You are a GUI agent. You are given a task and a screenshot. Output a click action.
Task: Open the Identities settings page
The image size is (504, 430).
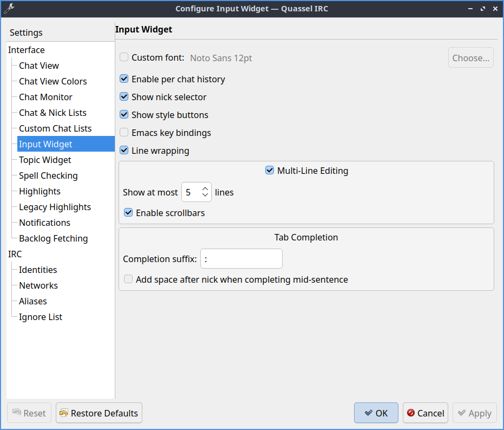pyautogui.click(x=38, y=270)
